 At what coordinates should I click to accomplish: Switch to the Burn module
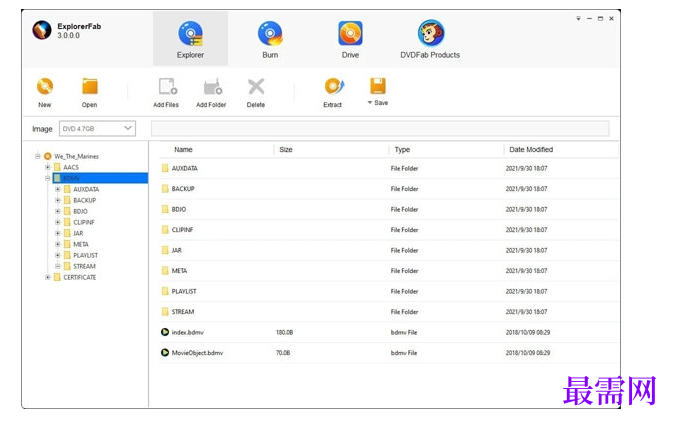click(x=270, y=39)
